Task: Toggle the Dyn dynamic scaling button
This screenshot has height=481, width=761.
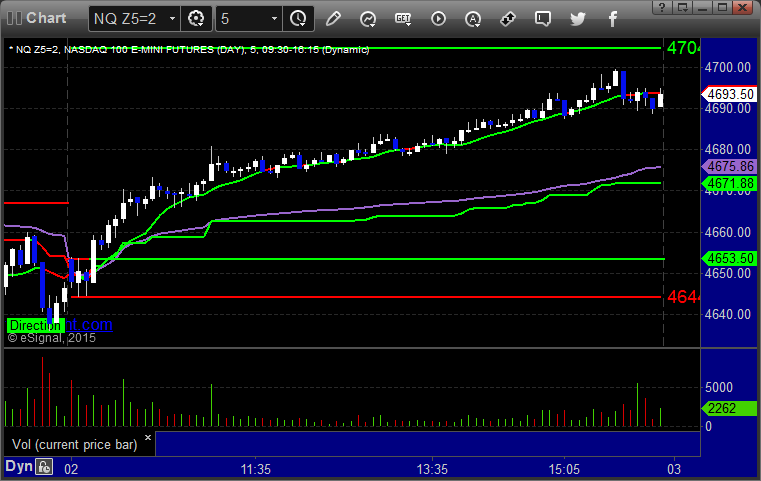Action: coord(19,466)
